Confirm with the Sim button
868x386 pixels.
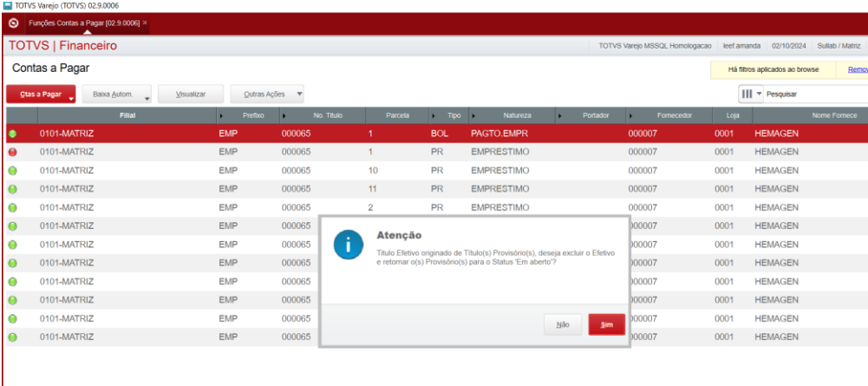coord(607,324)
